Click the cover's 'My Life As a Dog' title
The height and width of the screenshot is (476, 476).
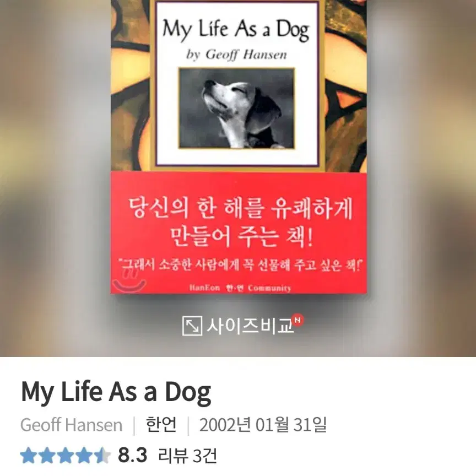[236, 30]
